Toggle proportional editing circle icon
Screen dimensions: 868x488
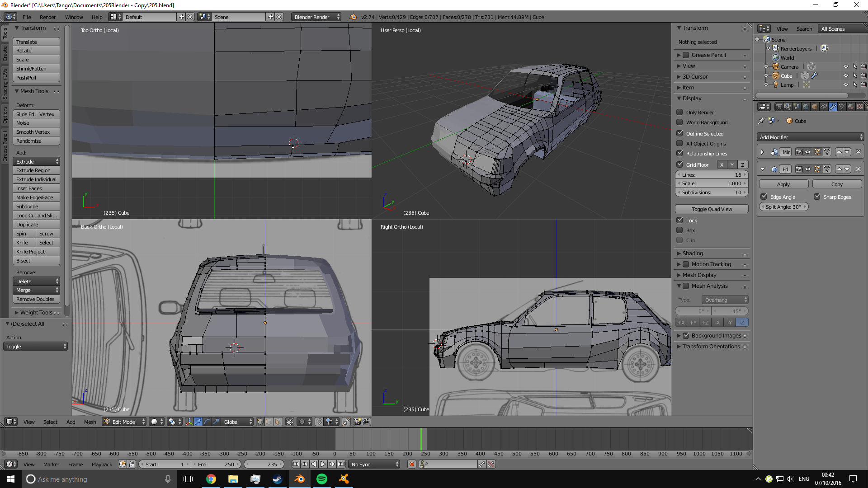(302, 422)
